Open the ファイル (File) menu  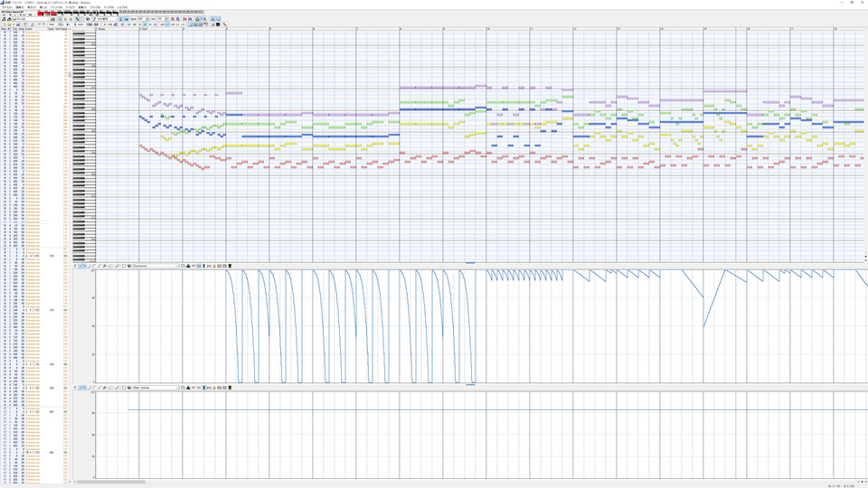coord(8,7)
